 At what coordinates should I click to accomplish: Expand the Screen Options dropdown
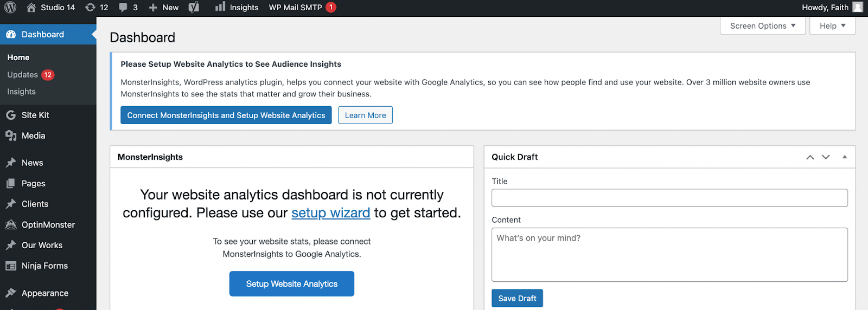click(762, 26)
